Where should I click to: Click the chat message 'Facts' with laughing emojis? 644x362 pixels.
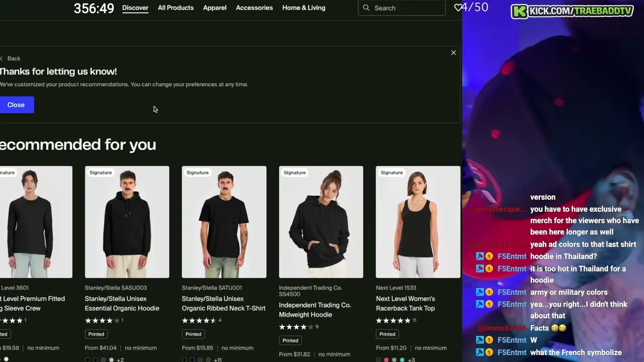click(548, 328)
